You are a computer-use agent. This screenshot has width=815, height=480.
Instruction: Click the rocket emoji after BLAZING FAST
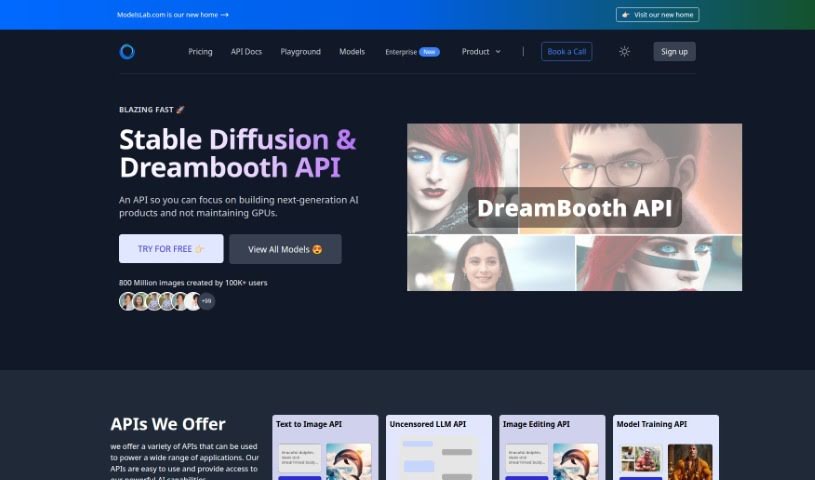click(x=180, y=109)
